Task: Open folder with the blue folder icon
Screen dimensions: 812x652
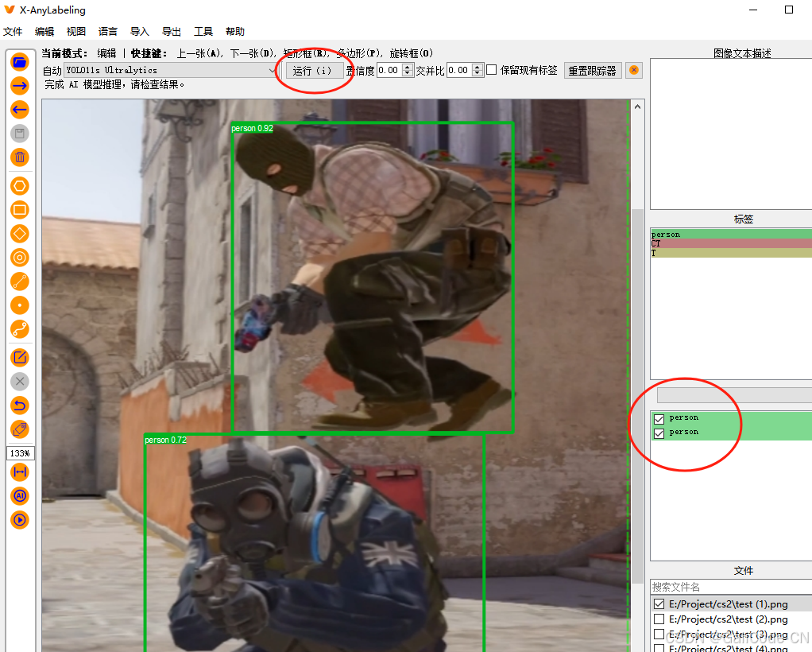Action: point(20,62)
